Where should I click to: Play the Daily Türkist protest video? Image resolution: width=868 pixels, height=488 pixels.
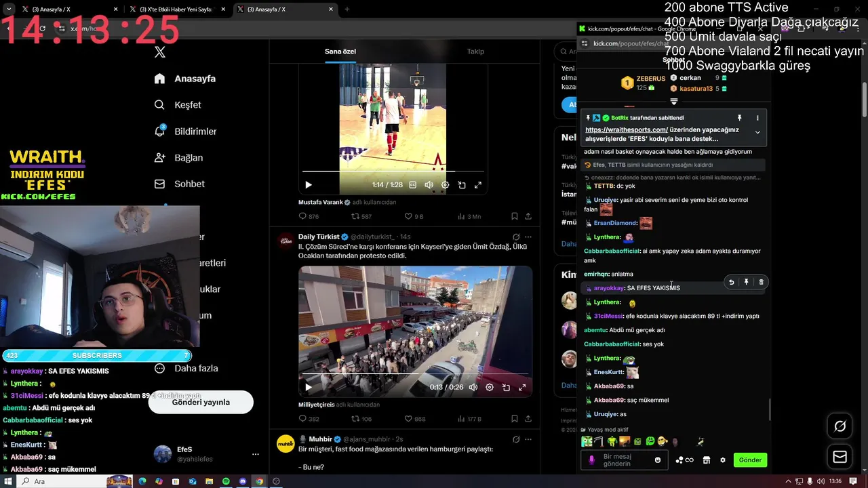[x=309, y=388]
